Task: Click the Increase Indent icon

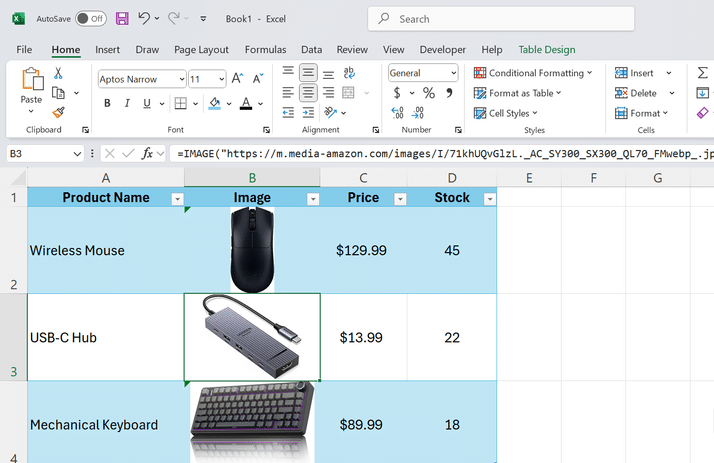Action: tap(308, 112)
